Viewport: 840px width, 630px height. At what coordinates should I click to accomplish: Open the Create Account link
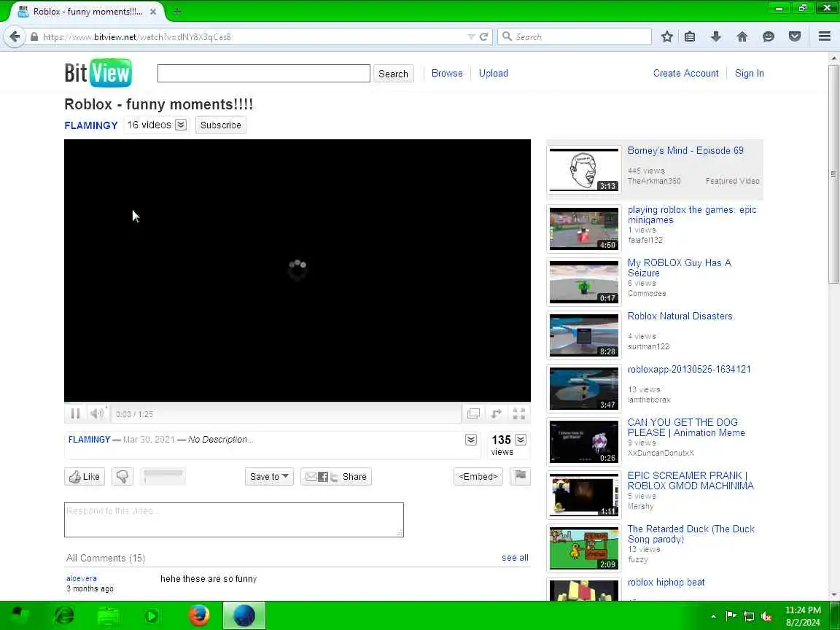click(x=685, y=74)
